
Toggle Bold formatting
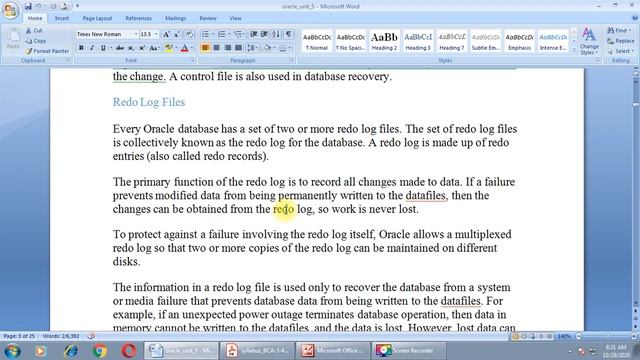pyautogui.click(x=81, y=48)
